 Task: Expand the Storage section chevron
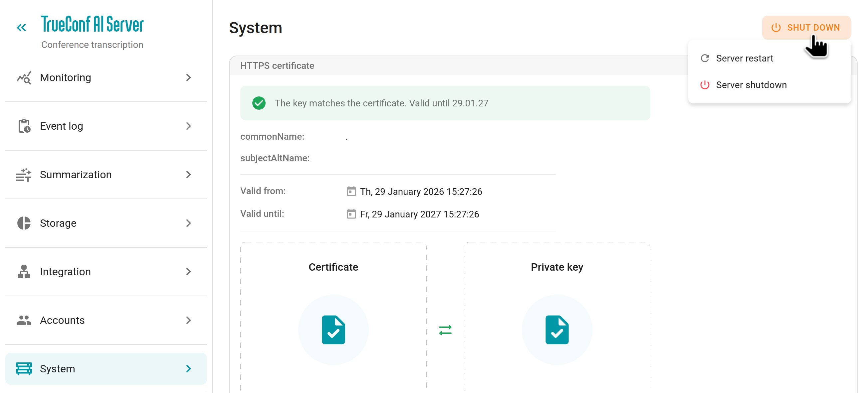[x=189, y=223]
